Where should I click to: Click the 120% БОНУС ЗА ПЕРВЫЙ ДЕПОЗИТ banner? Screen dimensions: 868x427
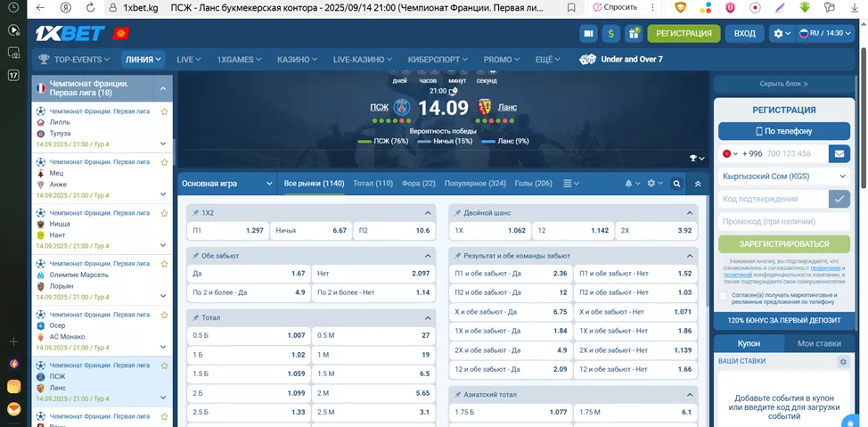point(784,320)
